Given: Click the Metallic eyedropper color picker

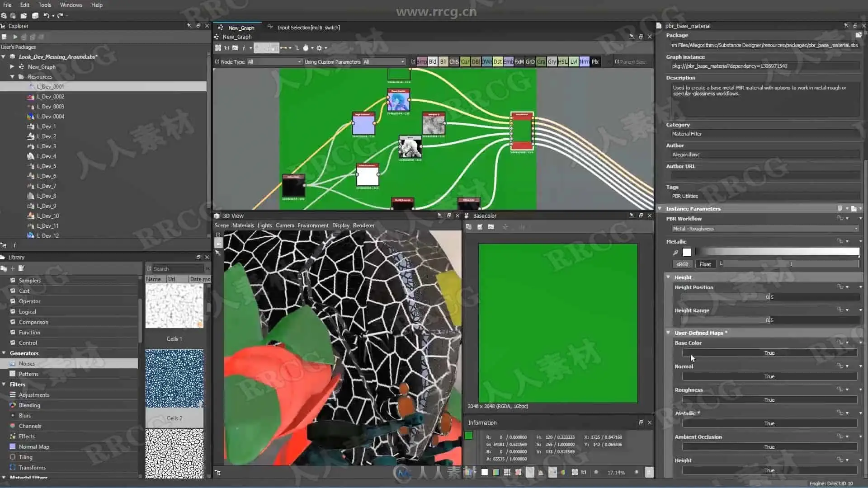Looking at the screenshot, I should [675, 253].
